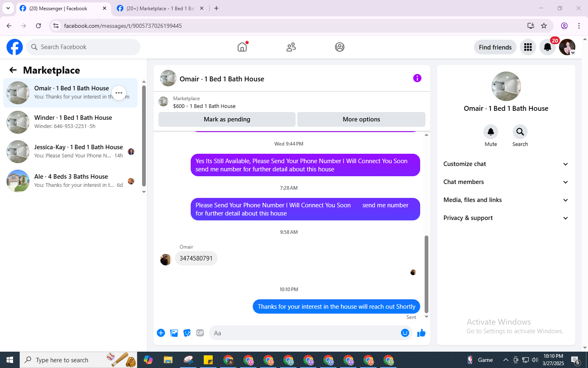Expand Media, files and links section
Image resolution: width=588 pixels, height=368 pixels.
tap(506, 200)
